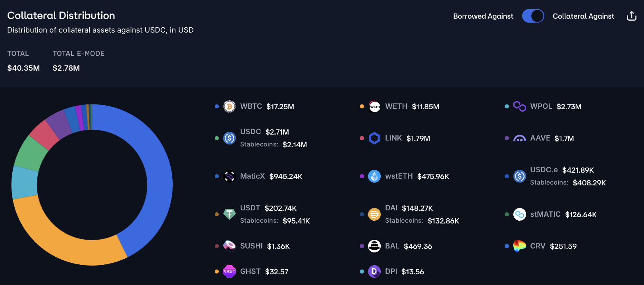
Task: Select the Collateral Against label
Action: coord(583,16)
